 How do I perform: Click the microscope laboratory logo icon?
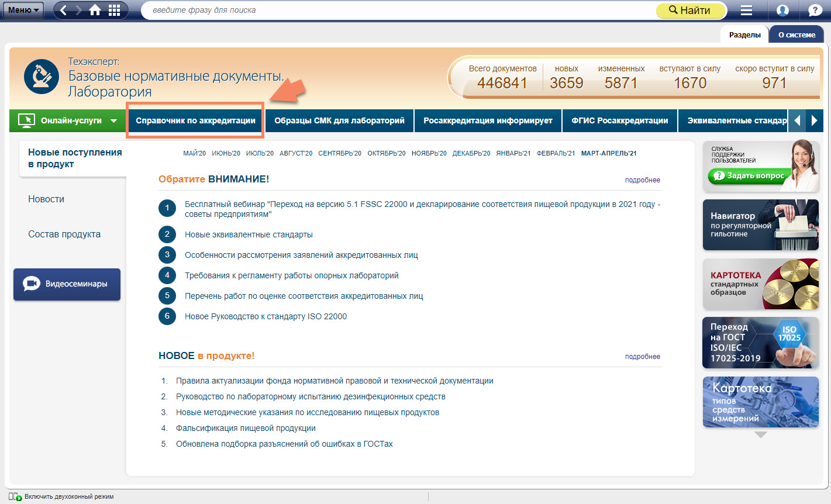(x=42, y=77)
